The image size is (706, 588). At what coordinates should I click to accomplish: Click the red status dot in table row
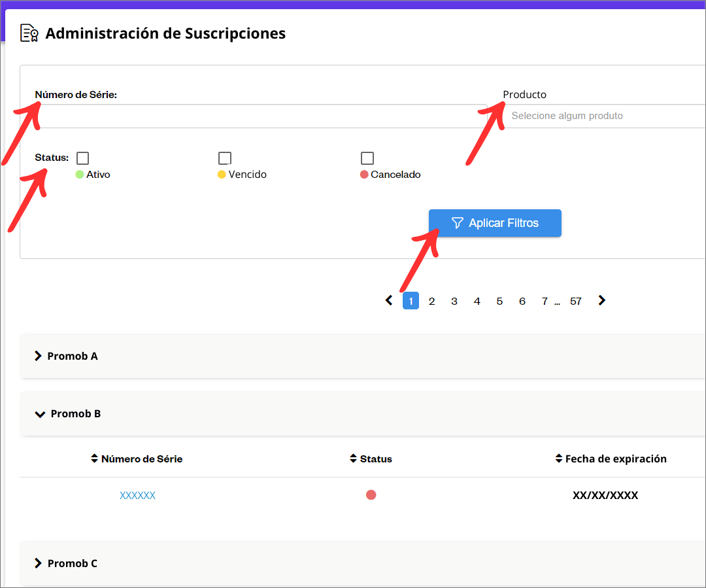point(371,495)
